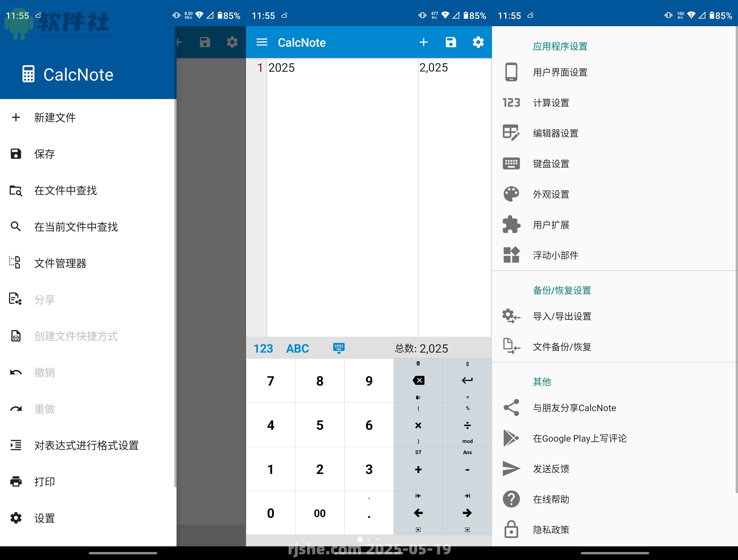
Task: Tap the keyboard page indicator dots
Action: [x=369, y=539]
